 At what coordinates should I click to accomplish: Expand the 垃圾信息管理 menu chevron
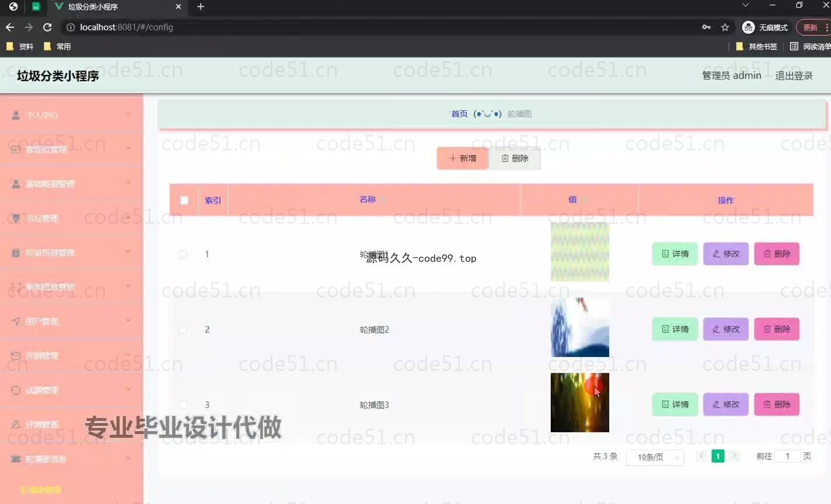pos(128,252)
